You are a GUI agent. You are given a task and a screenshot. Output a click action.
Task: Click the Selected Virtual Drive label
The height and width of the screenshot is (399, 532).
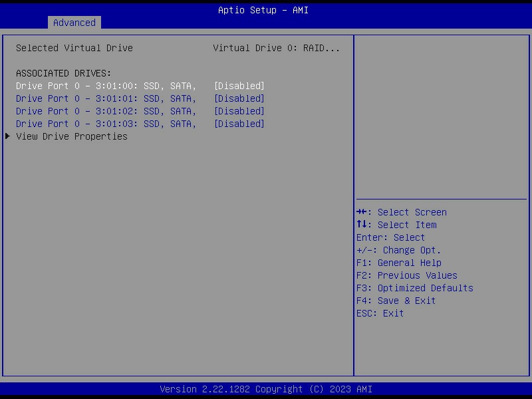tap(74, 48)
